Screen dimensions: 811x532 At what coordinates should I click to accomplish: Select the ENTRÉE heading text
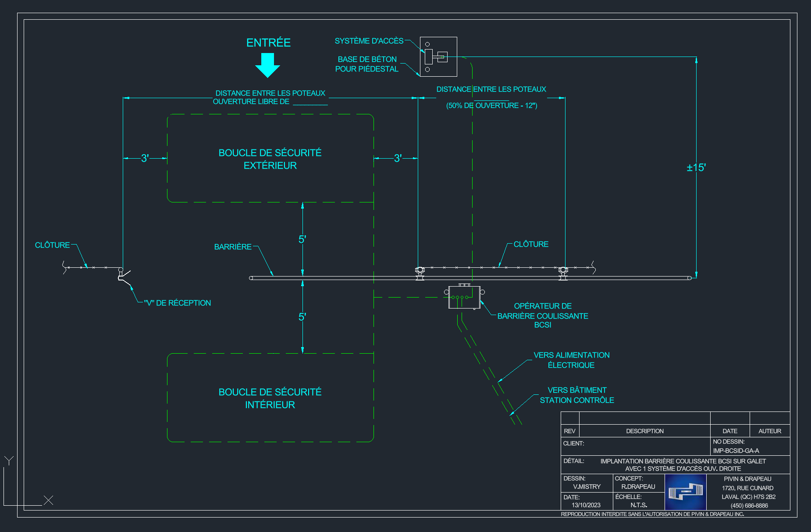[x=268, y=43]
